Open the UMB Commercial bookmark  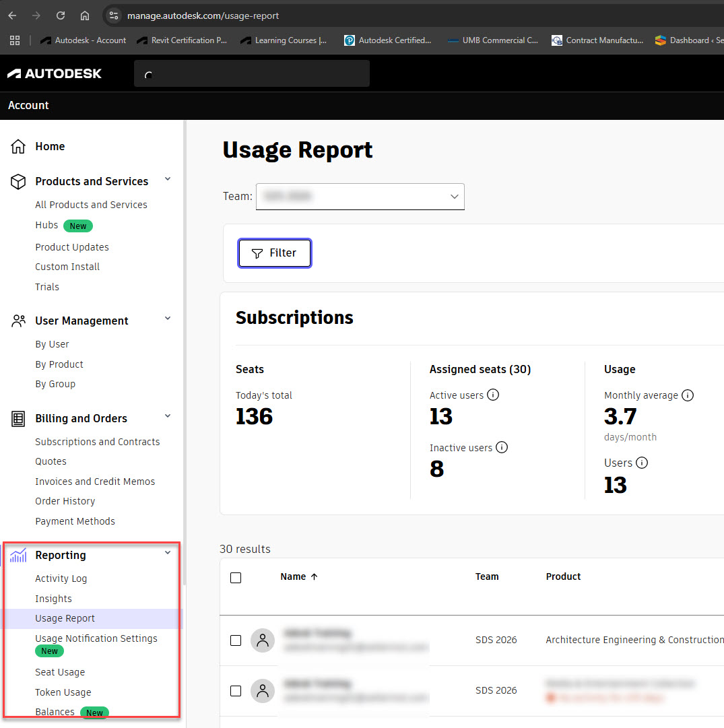pos(493,40)
